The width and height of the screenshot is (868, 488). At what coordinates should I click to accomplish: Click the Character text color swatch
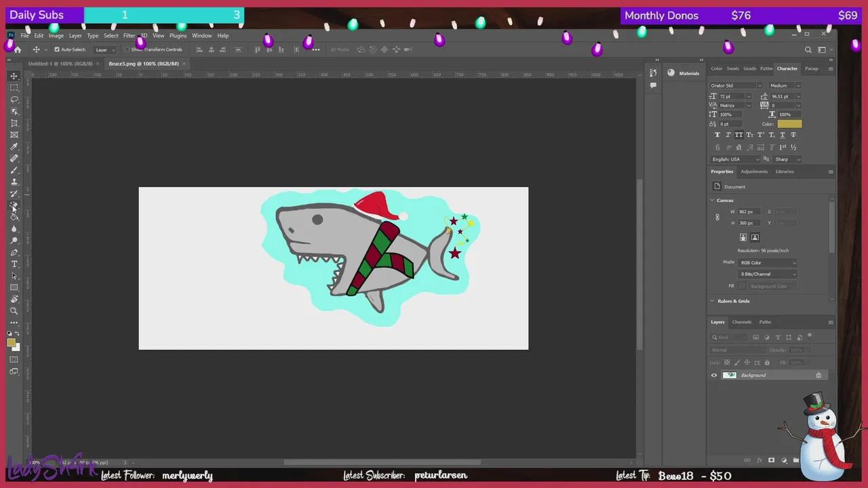(789, 124)
